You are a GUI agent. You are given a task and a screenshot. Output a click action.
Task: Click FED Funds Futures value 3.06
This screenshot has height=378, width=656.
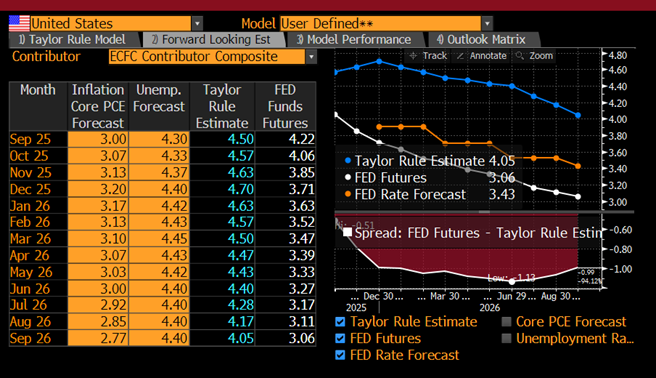[302, 338]
